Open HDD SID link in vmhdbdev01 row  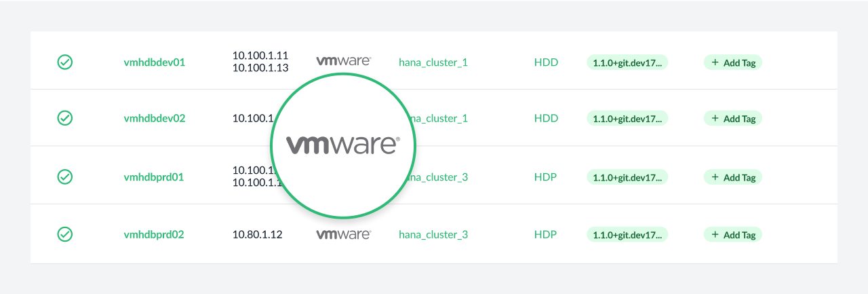[x=546, y=62]
